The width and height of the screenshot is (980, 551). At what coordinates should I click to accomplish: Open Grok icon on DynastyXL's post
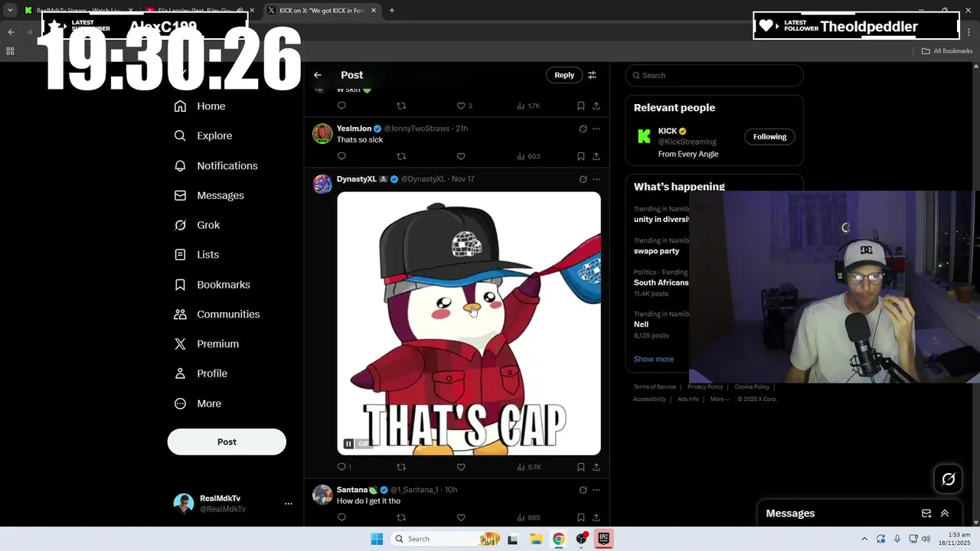pos(583,179)
